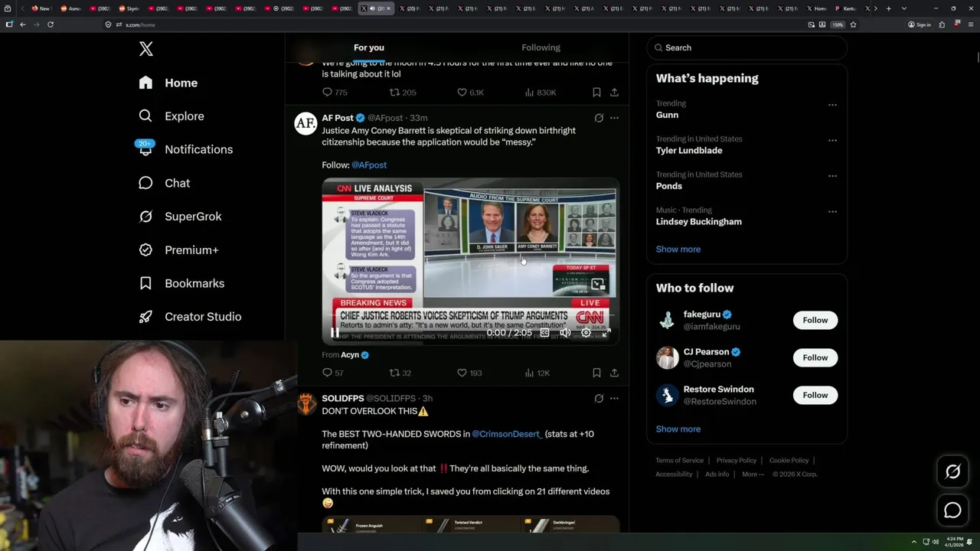The width and height of the screenshot is (980, 551).
Task: Open Creator Studio in the sidebar
Action: point(191,317)
